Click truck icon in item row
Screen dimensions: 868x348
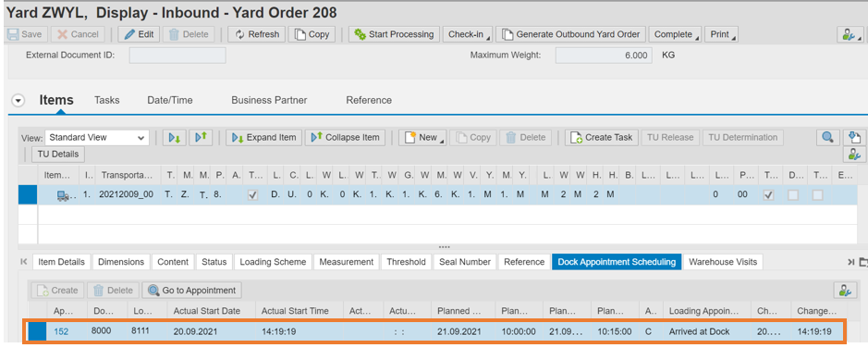tap(63, 195)
